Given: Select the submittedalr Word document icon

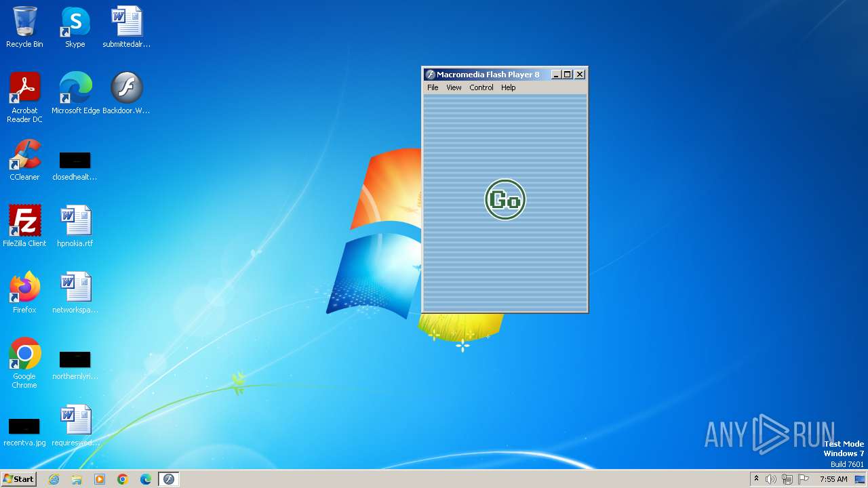Looking at the screenshot, I should (127, 27).
